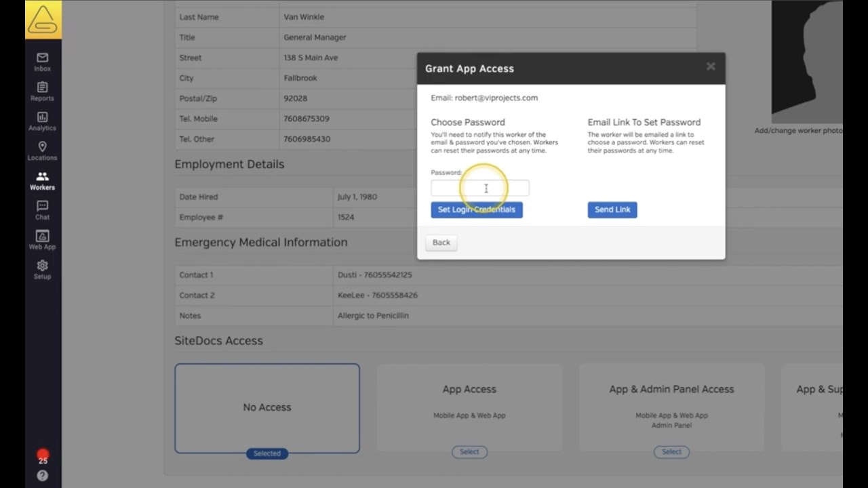Click the Employee # value 1524
The height and width of the screenshot is (488, 868).
[x=346, y=217]
